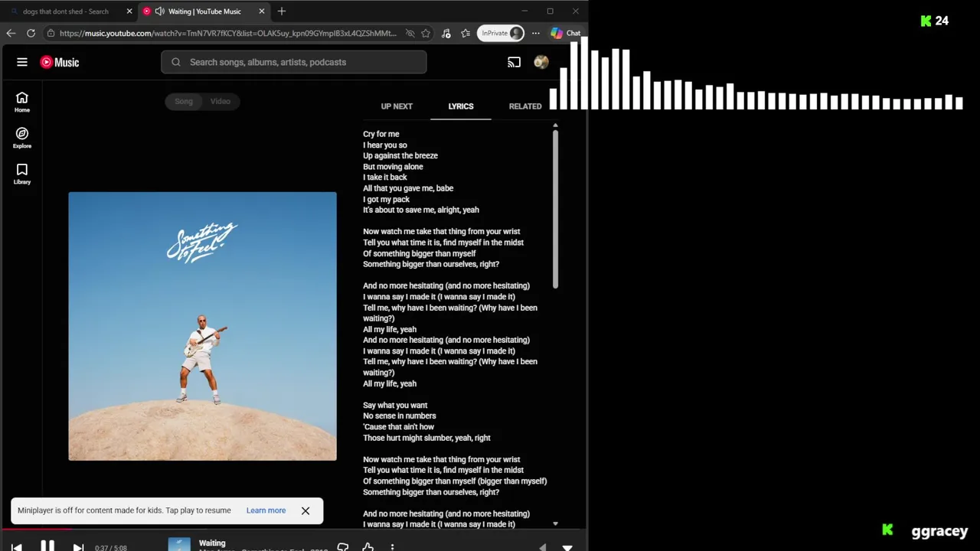
Task: Add page to favorites star
Action: [x=426, y=33]
